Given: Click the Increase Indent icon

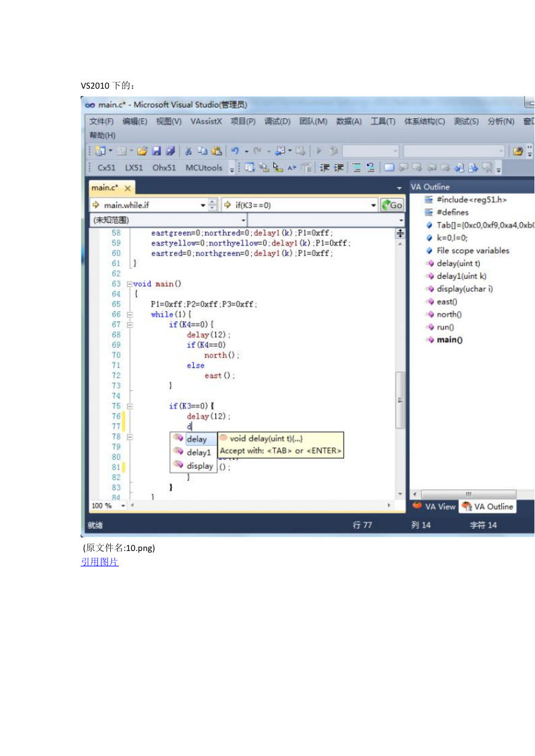Looking at the screenshot, I should click(x=338, y=167).
